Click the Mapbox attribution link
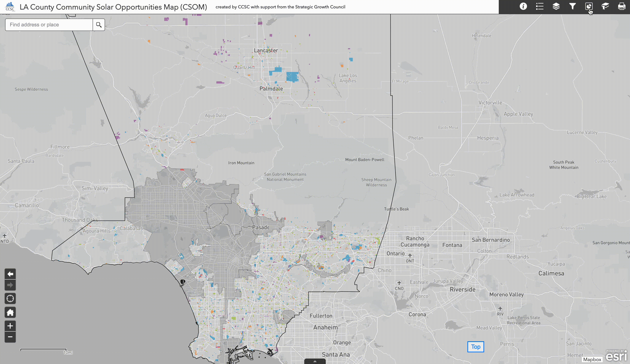 point(592,359)
